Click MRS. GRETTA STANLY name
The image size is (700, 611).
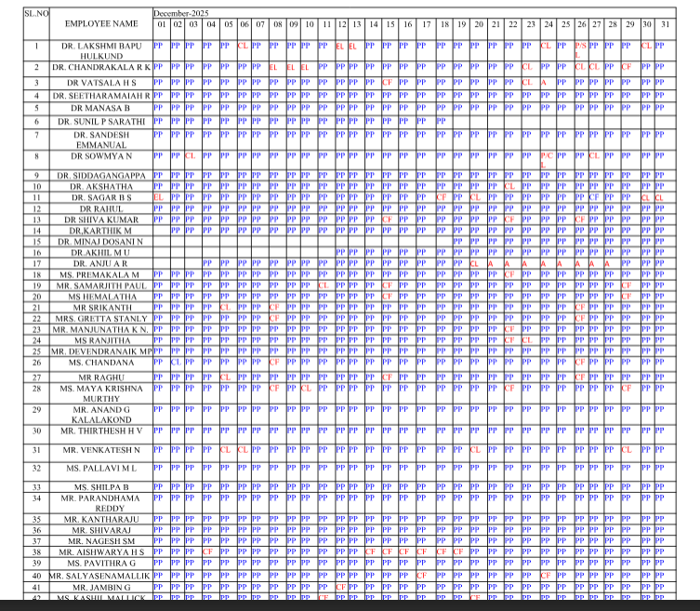click(101, 319)
